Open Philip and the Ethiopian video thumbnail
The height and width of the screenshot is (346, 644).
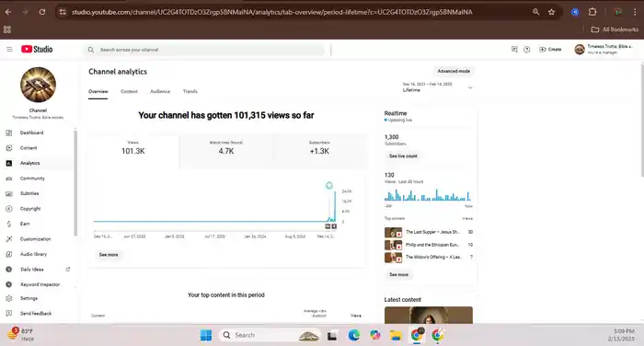tap(393, 245)
